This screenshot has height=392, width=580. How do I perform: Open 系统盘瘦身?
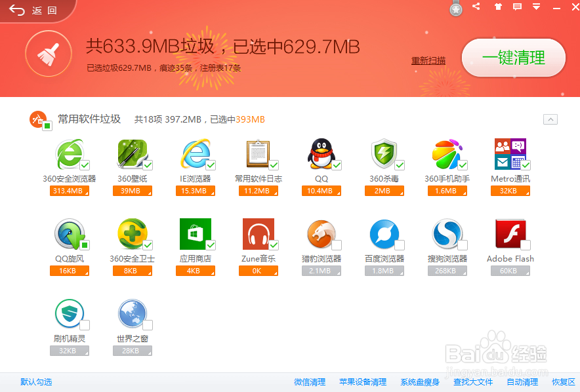pyautogui.click(x=420, y=382)
